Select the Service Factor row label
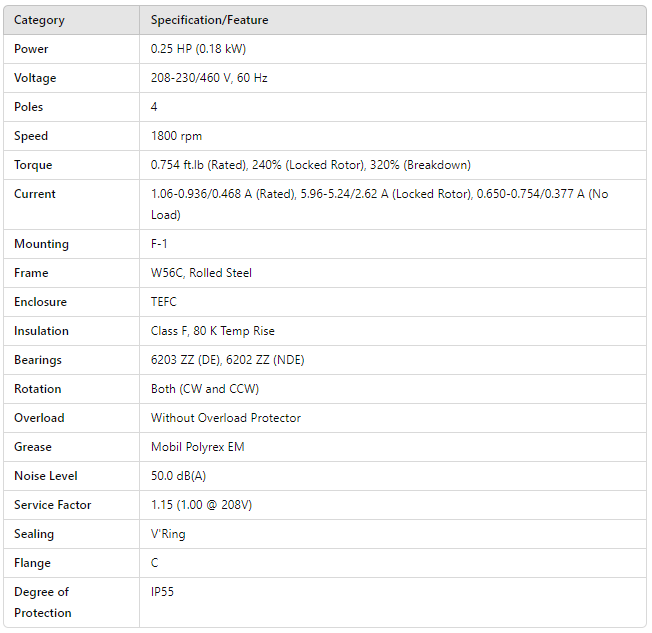The height and width of the screenshot is (633, 652). pos(52,505)
